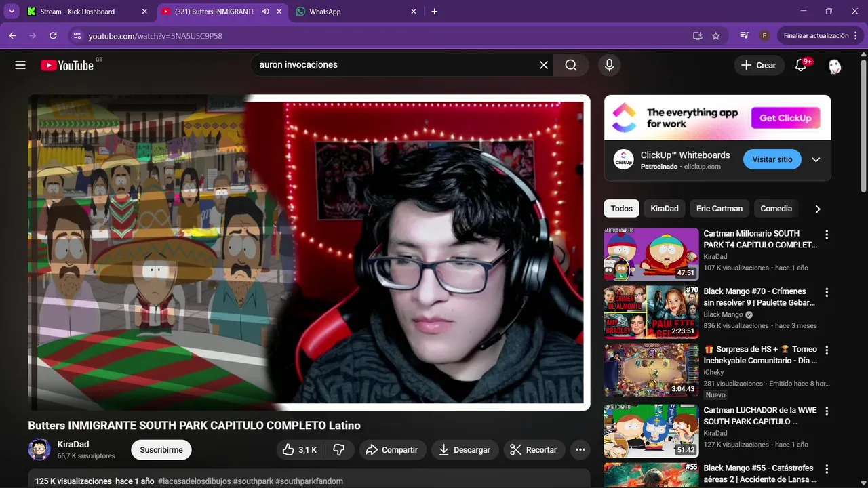
Task: Click Get ClickUp banner button
Action: (x=785, y=118)
